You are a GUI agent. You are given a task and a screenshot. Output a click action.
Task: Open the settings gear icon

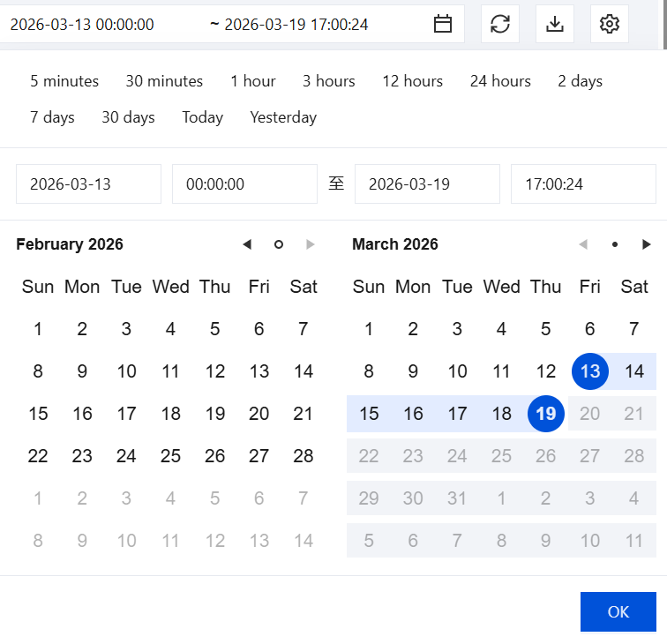coord(610,25)
